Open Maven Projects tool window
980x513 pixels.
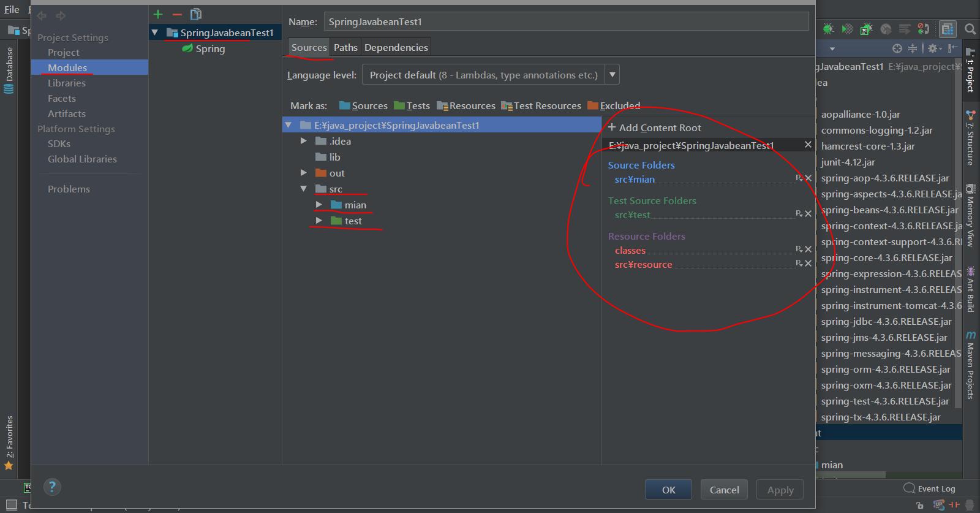pyautogui.click(x=971, y=365)
